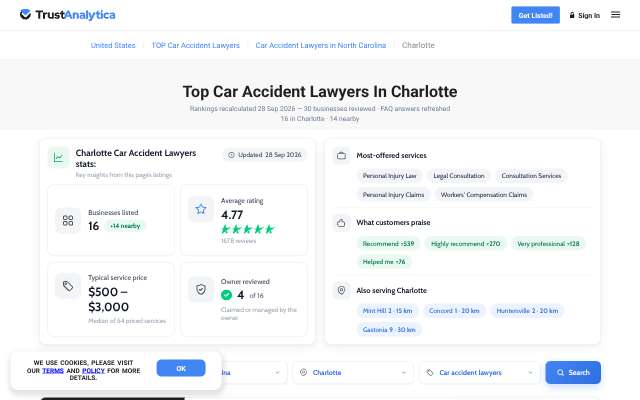This screenshot has height=400, width=640.
Task: Click the 1678 reviews text
Action: (238, 241)
